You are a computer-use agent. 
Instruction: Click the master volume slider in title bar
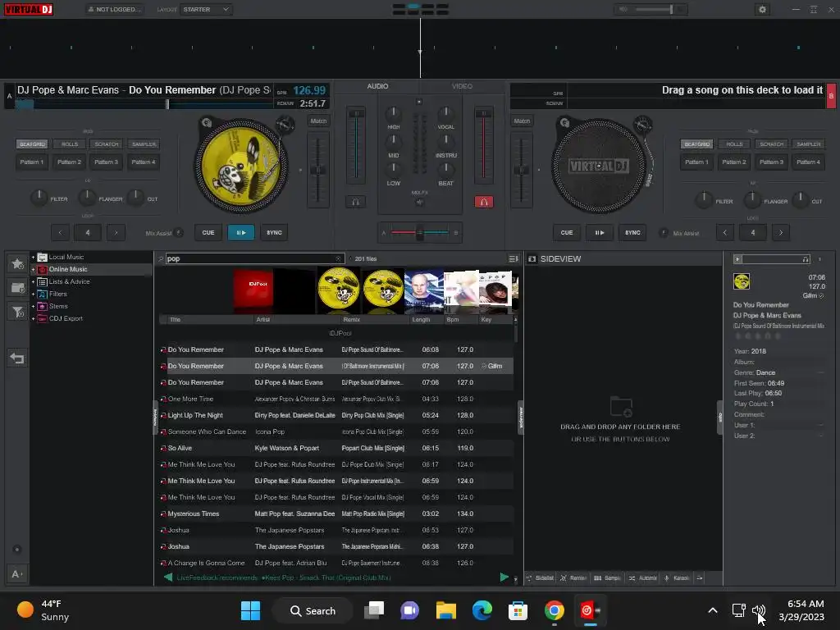652,9
